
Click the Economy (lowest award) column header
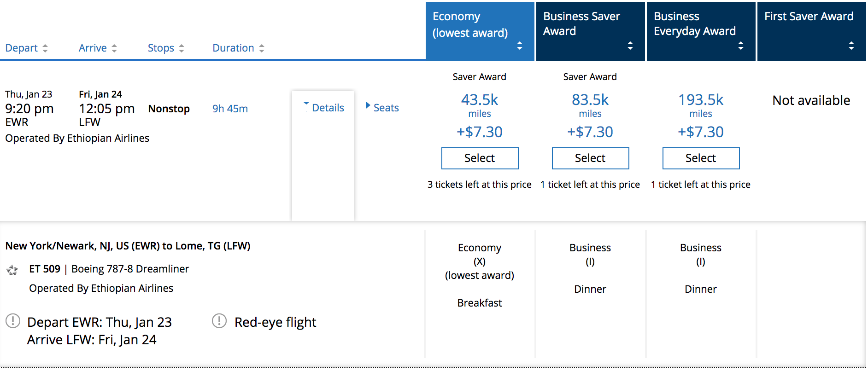point(470,25)
